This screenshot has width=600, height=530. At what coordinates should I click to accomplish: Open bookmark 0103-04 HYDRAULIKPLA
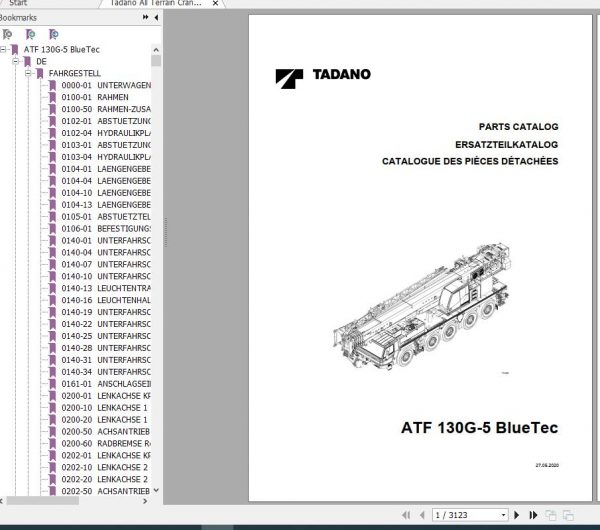pyautogui.click(x=106, y=157)
